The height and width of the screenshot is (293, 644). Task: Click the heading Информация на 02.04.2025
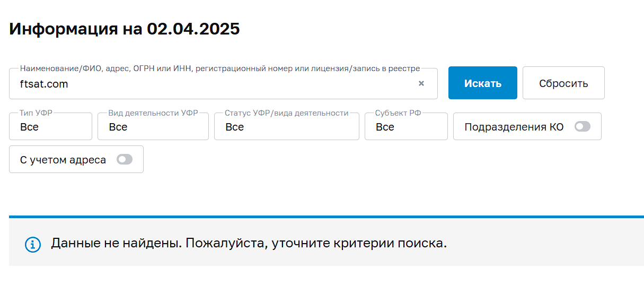tap(125, 29)
